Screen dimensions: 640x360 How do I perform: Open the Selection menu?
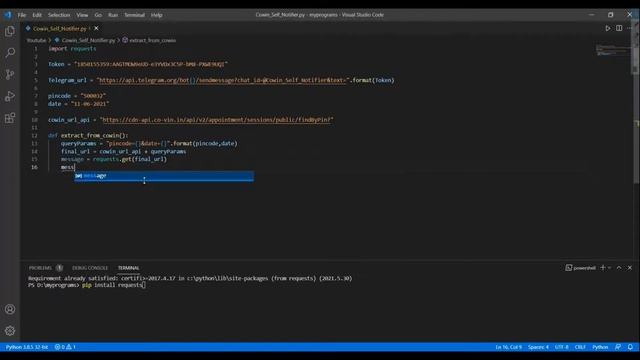(x=59, y=15)
